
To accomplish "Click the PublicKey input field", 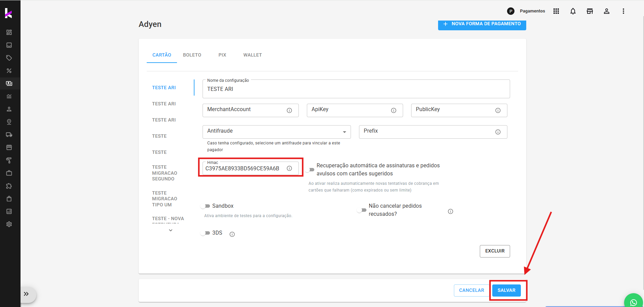I will 459,110.
